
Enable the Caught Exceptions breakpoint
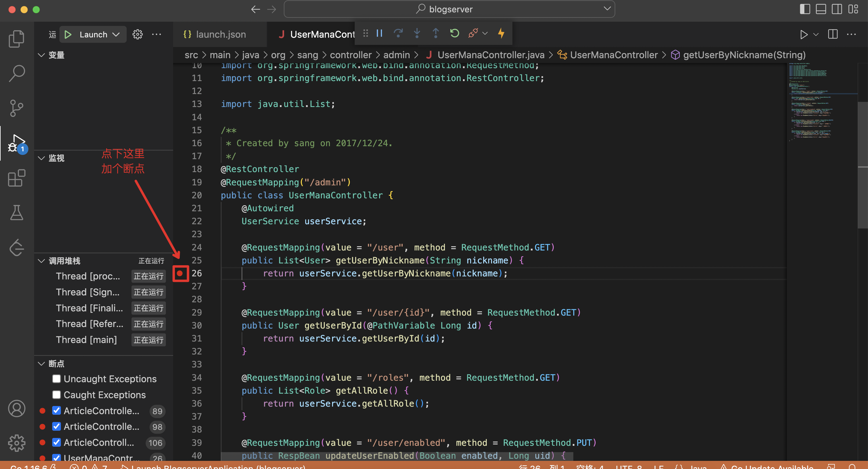coord(56,395)
